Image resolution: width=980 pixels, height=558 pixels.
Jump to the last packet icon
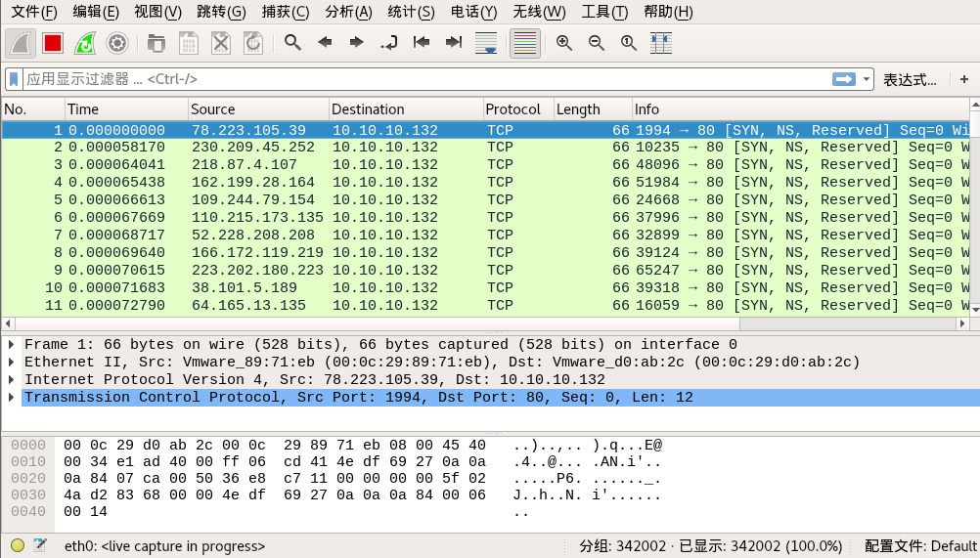(x=453, y=42)
